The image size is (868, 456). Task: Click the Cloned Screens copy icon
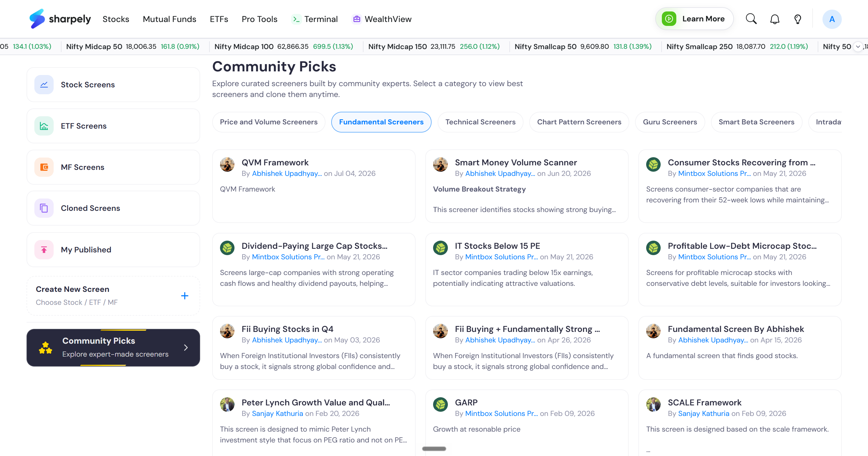(44, 208)
